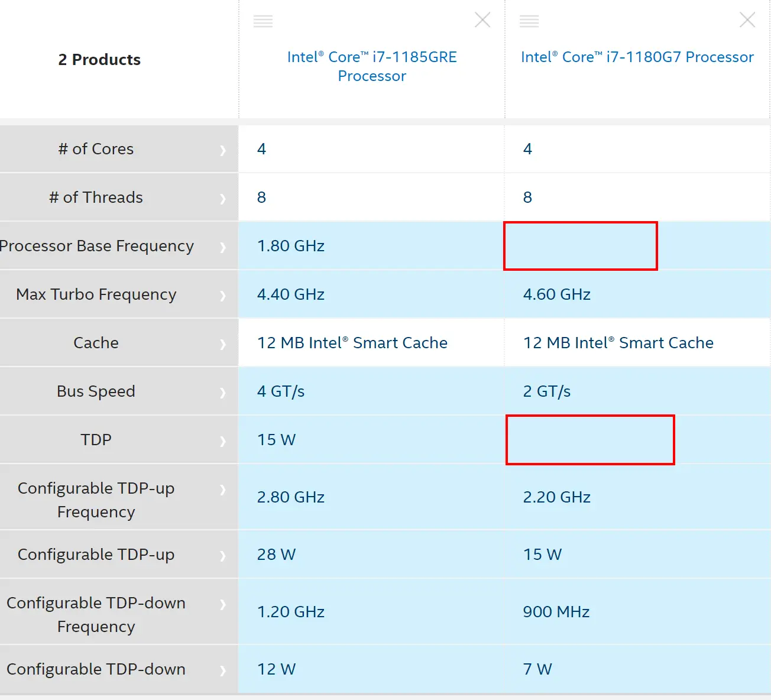
Task: Select the Configurable TDP-down label
Action: point(96,669)
